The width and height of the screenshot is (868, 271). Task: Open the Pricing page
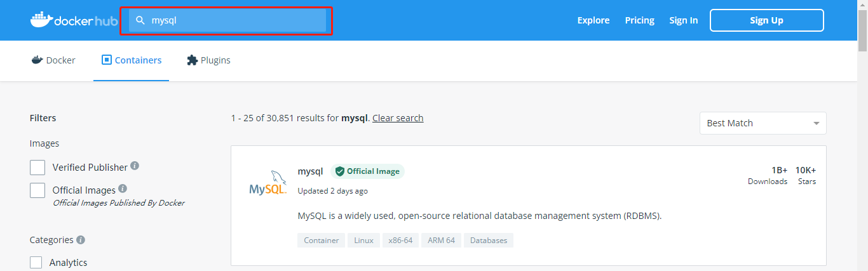(639, 20)
